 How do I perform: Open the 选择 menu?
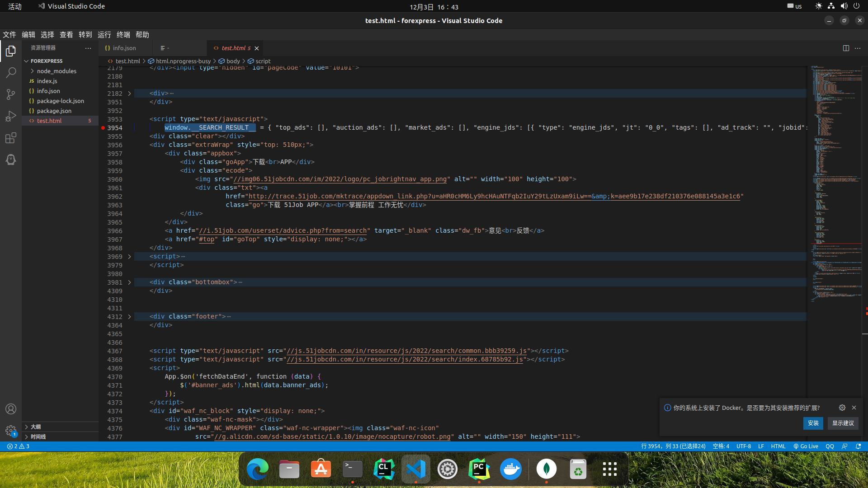[x=47, y=35]
